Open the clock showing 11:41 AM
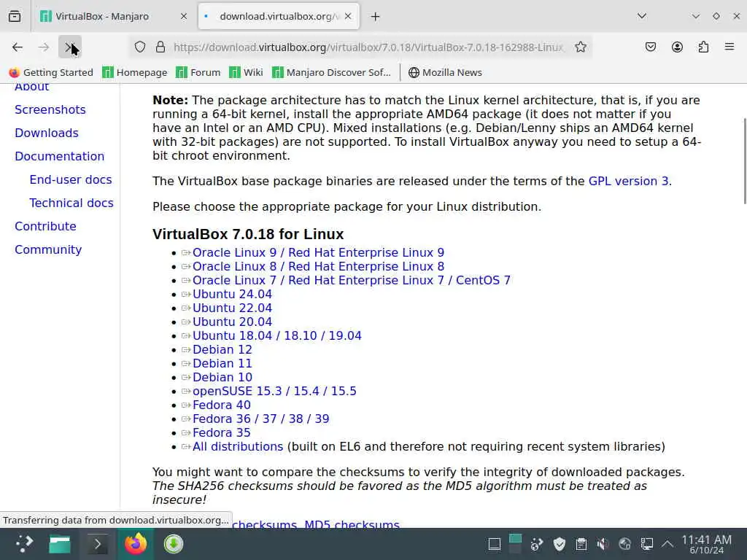 706,544
